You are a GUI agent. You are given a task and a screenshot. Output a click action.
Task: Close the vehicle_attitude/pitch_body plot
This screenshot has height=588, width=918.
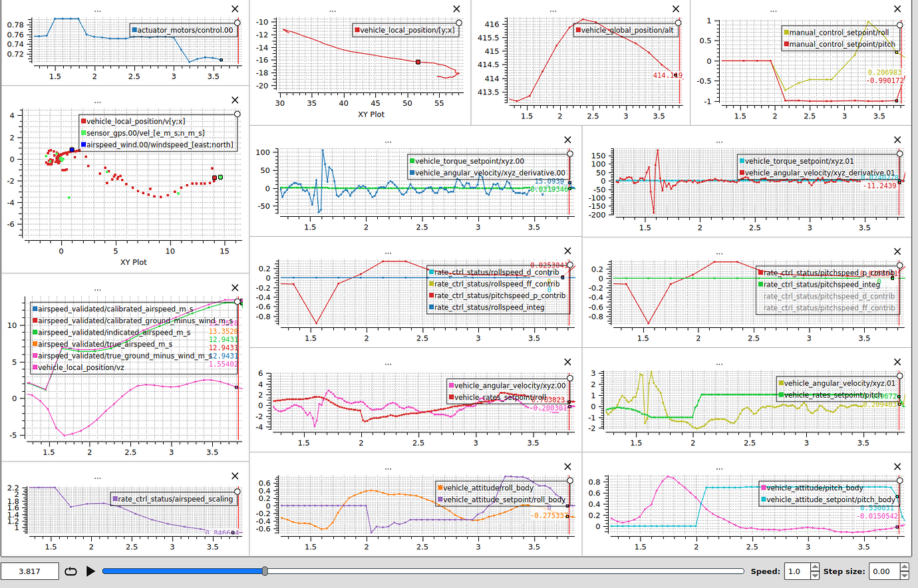pyautogui.click(x=897, y=466)
